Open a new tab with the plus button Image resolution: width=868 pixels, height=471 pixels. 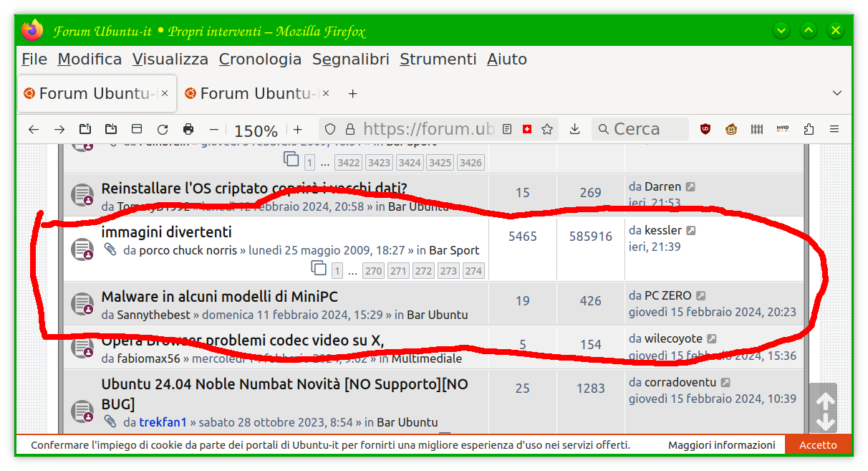coord(352,94)
